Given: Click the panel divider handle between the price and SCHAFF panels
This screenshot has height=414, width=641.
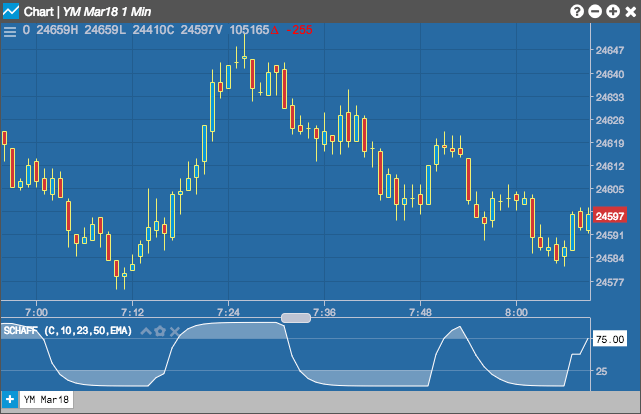Looking at the screenshot, I should click(x=296, y=318).
